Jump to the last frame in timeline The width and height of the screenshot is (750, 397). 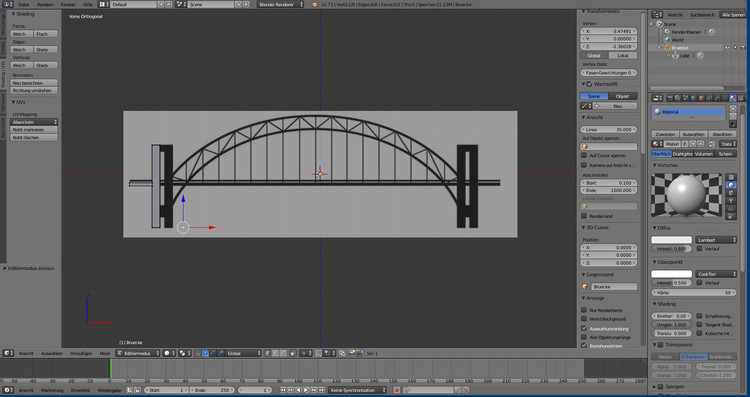[321, 390]
